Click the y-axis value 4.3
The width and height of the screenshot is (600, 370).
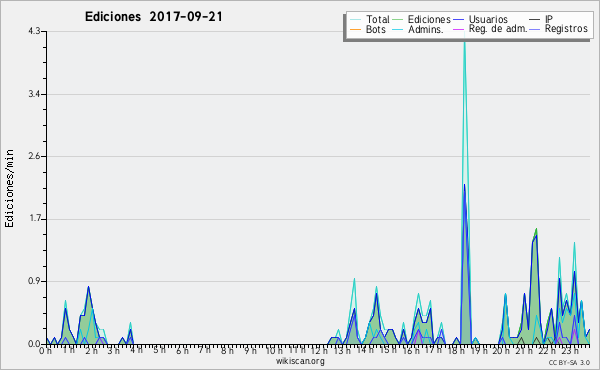coord(34,31)
